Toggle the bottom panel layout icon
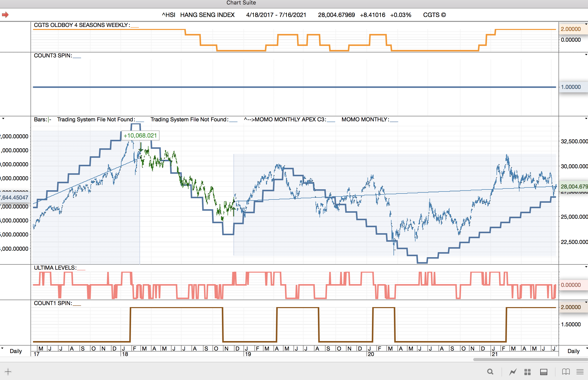 543,372
